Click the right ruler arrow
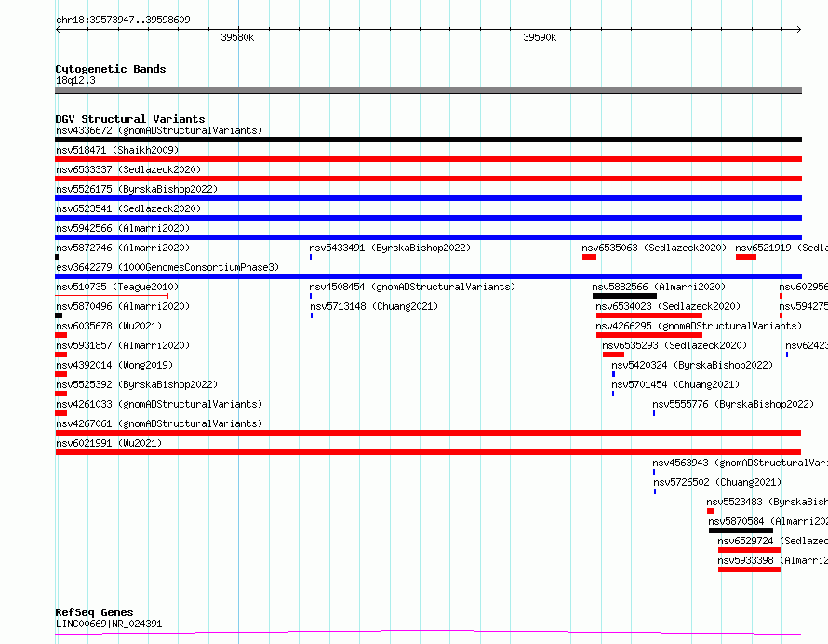Screen dimensions: 828x644 click(799, 30)
